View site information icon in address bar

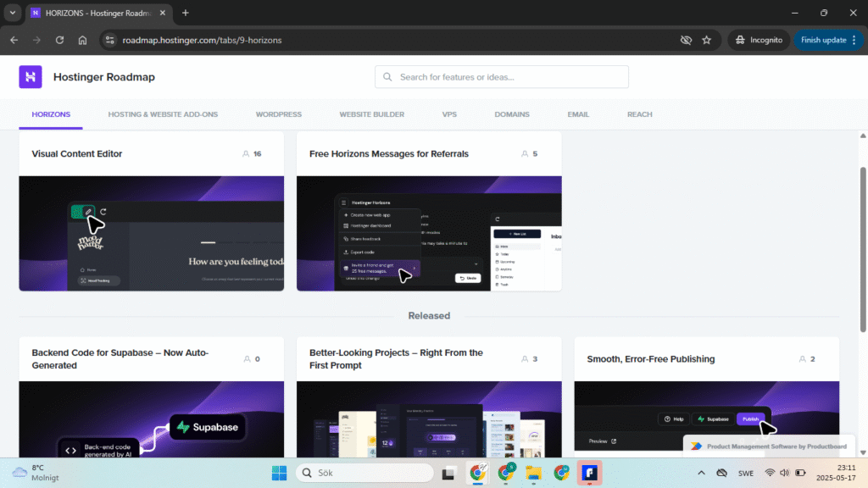click(109, 40)
